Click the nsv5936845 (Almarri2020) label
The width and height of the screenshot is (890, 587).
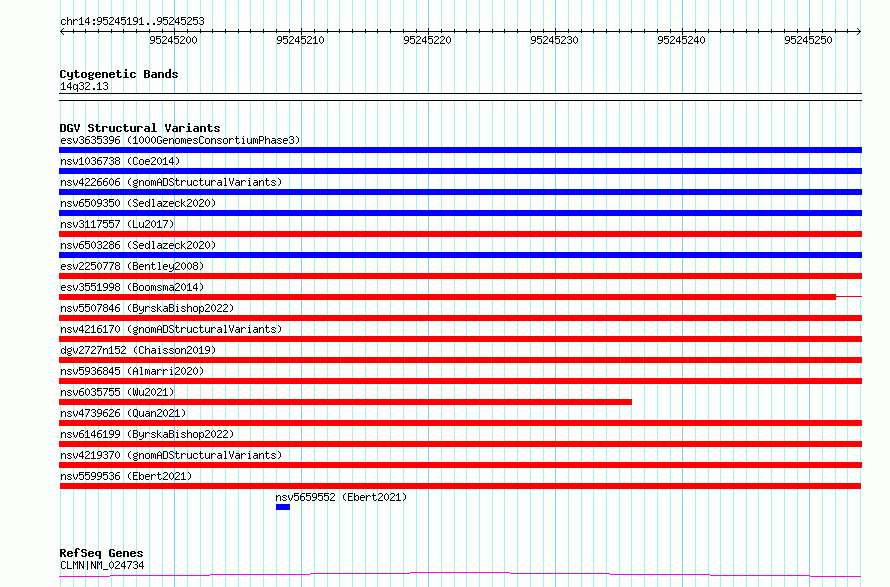point(132,371)
